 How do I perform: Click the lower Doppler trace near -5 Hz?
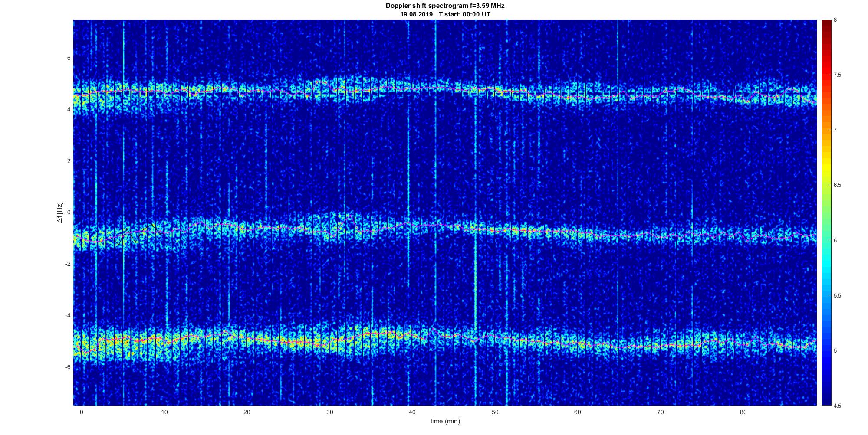click(445, 341)
